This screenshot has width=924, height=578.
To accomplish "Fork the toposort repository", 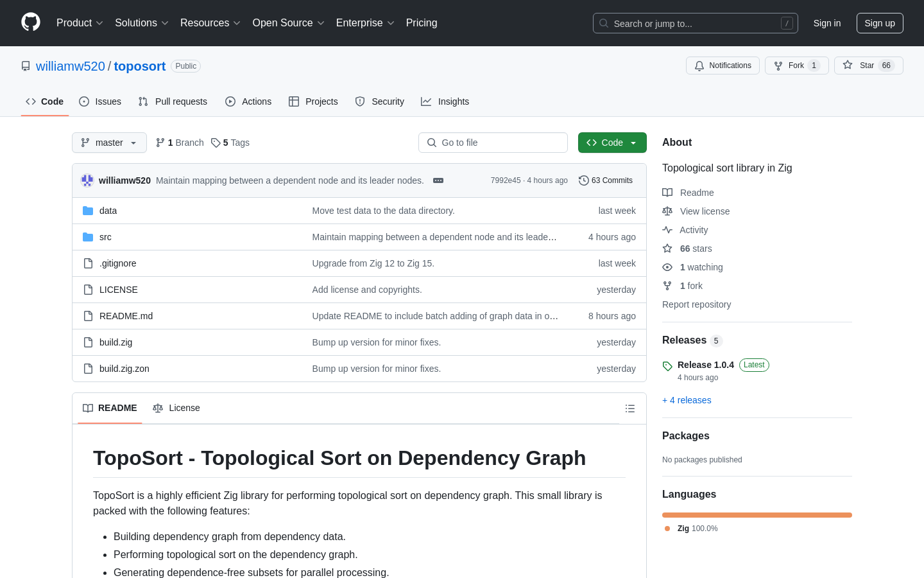I will tap(796, 66).
